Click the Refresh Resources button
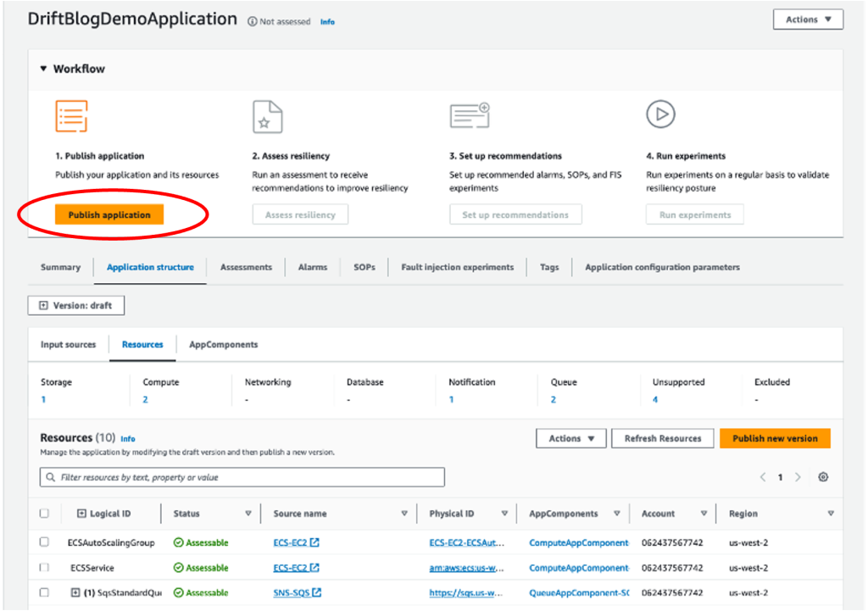Screen dimensions: 868x611 [x=663, y=438]
